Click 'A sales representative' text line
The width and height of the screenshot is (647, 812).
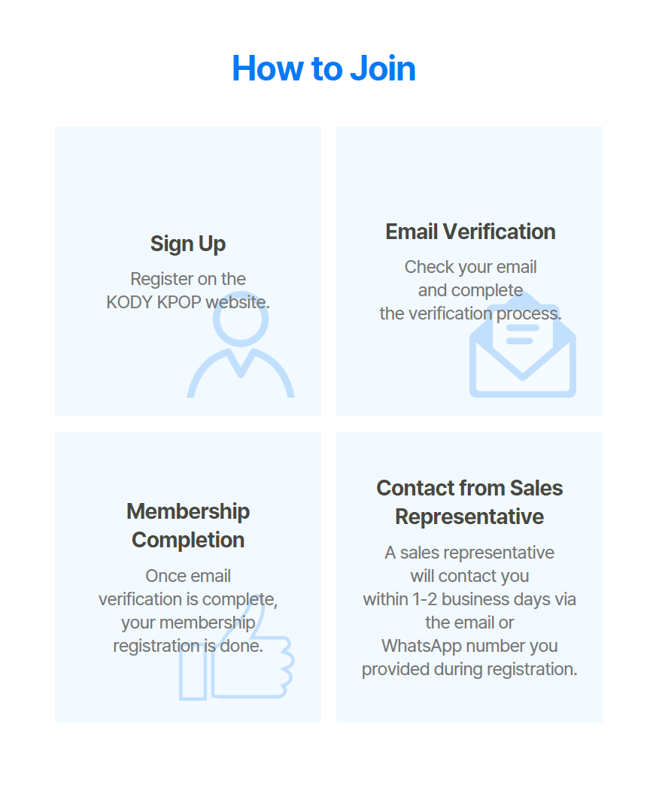tap(469, 553)
